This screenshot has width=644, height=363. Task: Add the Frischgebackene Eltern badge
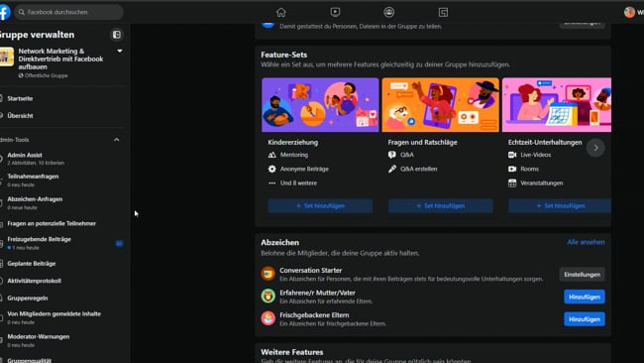click(585, 319)
